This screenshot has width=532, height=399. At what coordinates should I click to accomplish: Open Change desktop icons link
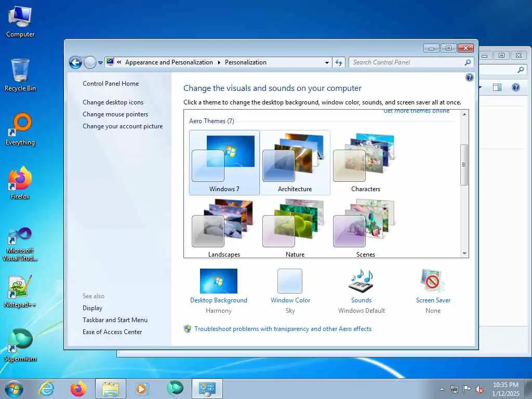(113, 102)
